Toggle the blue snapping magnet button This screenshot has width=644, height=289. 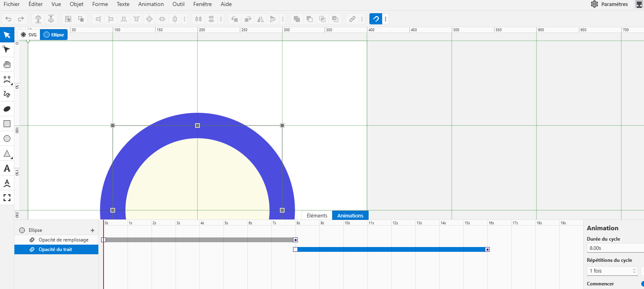point(376,19)
